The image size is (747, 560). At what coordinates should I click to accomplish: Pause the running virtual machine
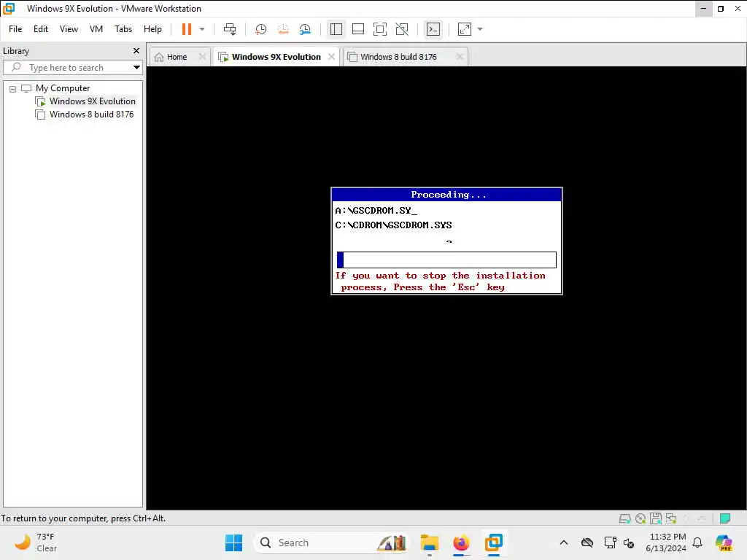186,29
